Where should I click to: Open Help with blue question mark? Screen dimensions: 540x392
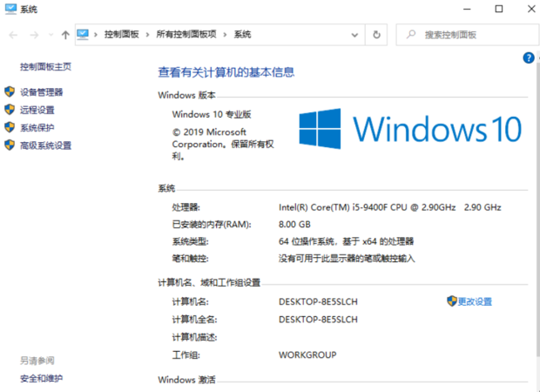529,57
